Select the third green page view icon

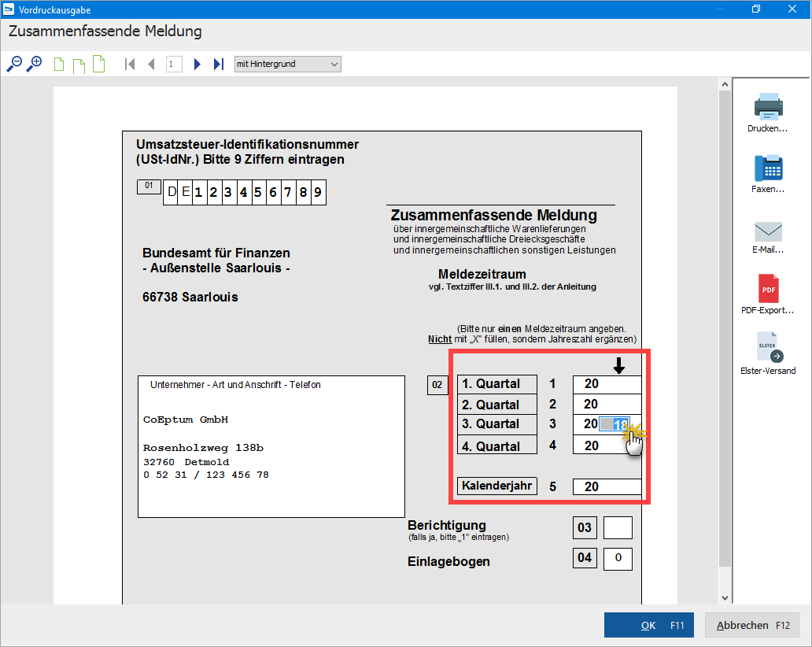(98, 64)
